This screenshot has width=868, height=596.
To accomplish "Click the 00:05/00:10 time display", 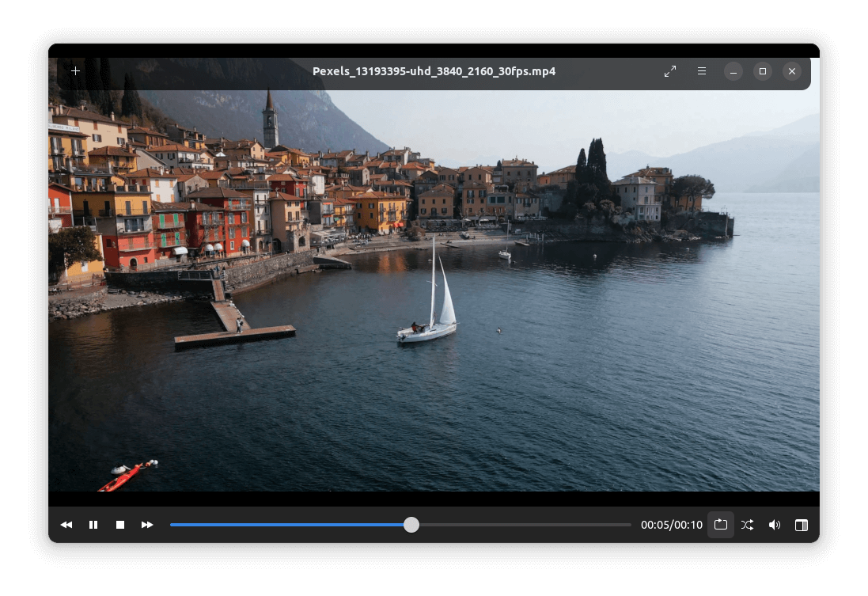I will click(x=671, y=525).
